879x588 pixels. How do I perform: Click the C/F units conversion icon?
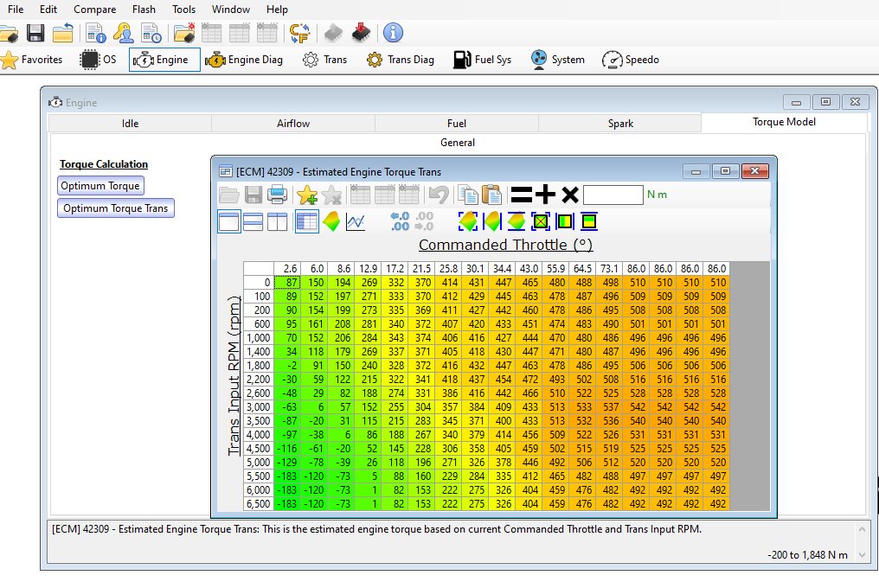pos(300,33)
